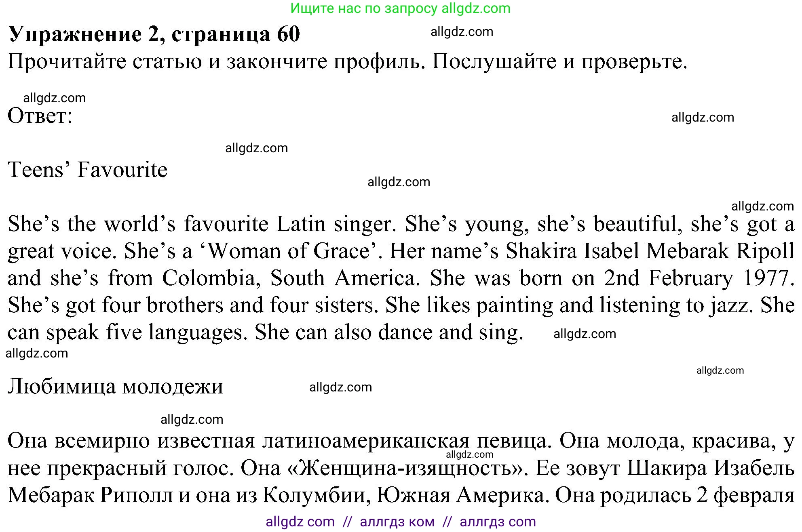Click allgdz.com after the sing sentence
The image size is (802, 532).
click(585, 334)
